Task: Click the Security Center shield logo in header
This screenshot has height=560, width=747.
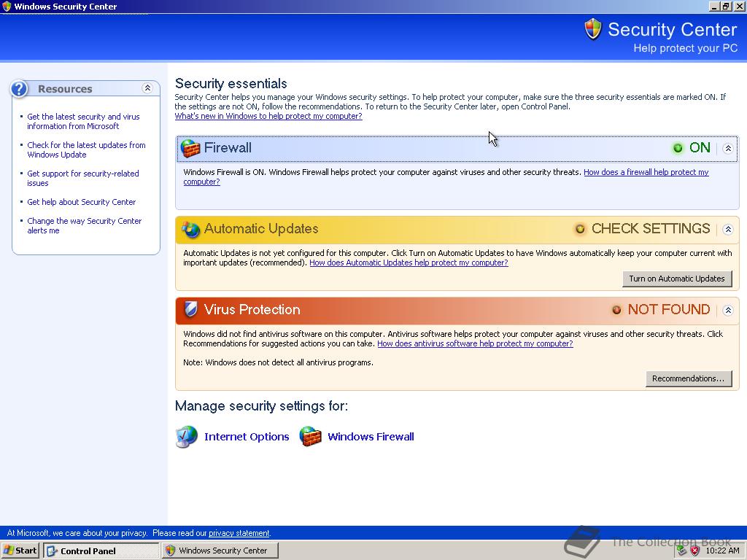Action: tap(593, 29)
